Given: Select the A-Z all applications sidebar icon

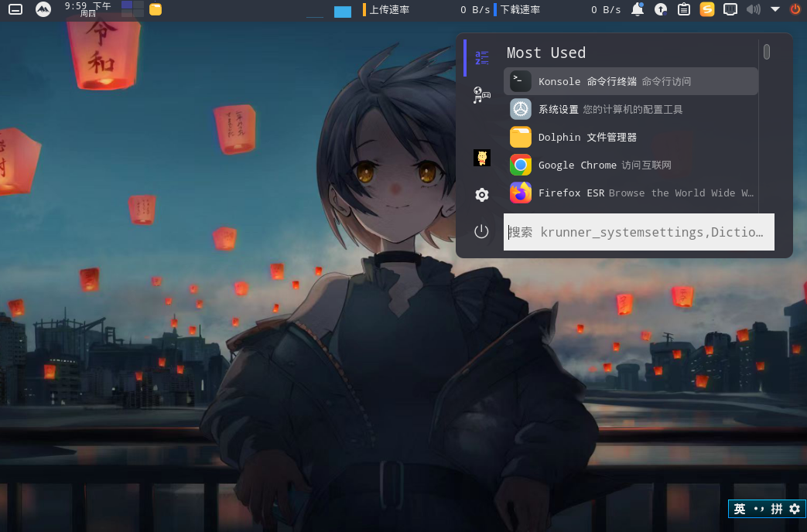Looking at the screenshot, I should (x=482, y=58).
